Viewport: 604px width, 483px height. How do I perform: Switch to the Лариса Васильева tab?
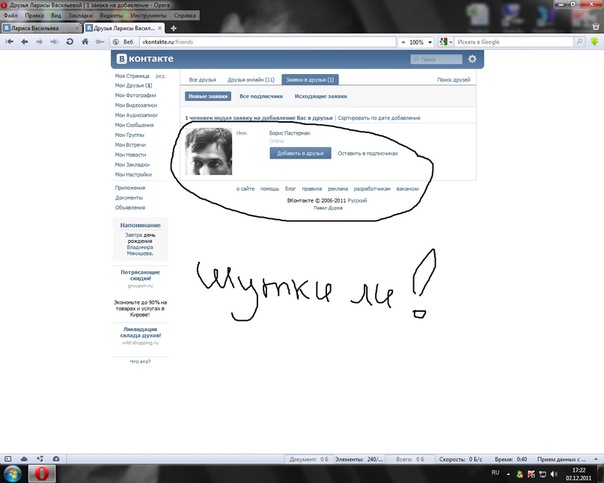[42, 28]
